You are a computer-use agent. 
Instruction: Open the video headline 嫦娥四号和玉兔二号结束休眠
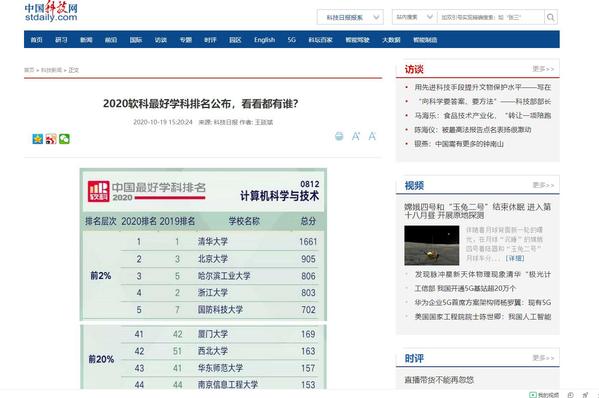[478, 211]
